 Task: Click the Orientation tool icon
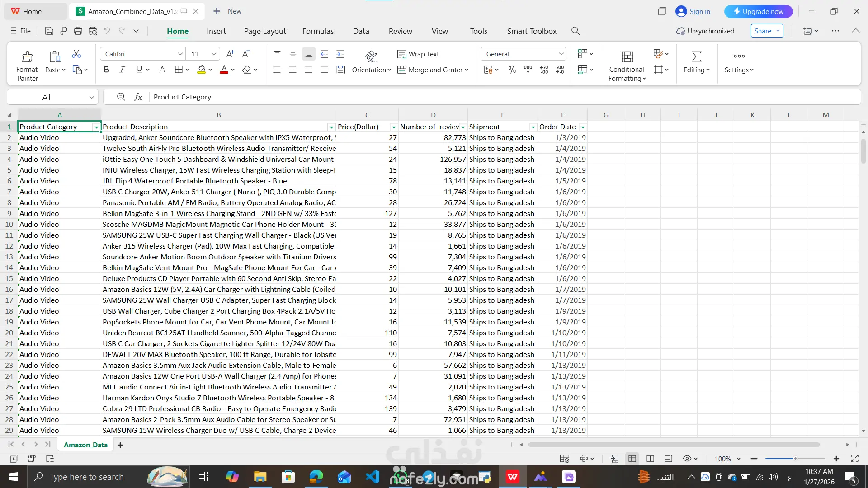pos(371,56)
